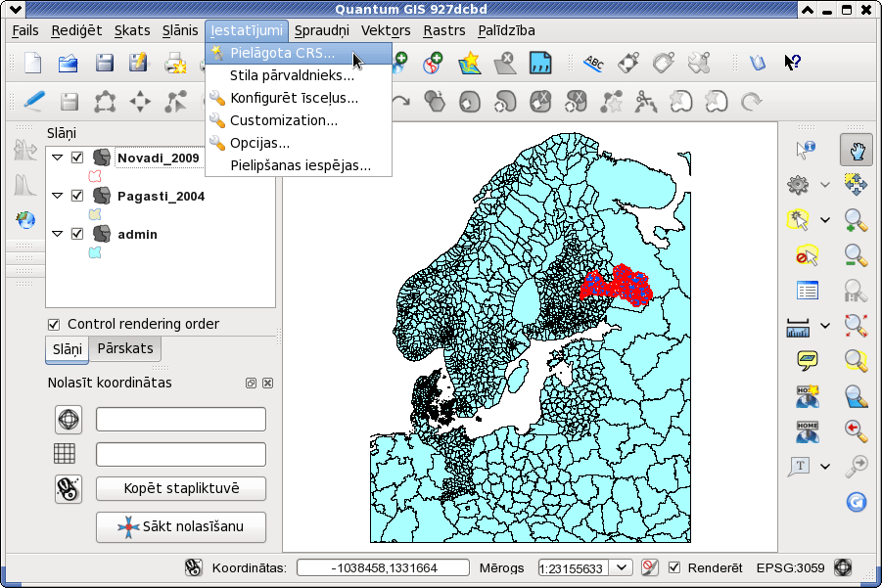
Task: Toggle the Renderēt checkbox
Action: tap(673, 567)
